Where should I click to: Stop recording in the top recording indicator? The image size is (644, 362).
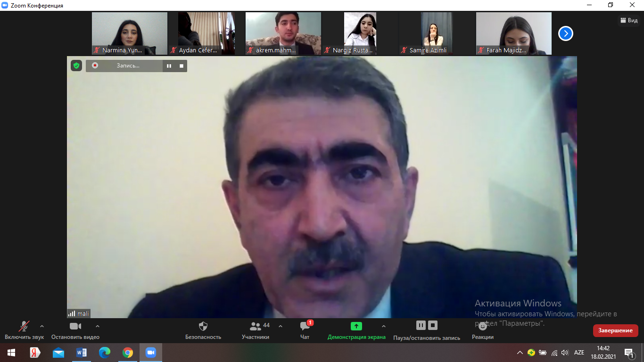tap(182, 66)
